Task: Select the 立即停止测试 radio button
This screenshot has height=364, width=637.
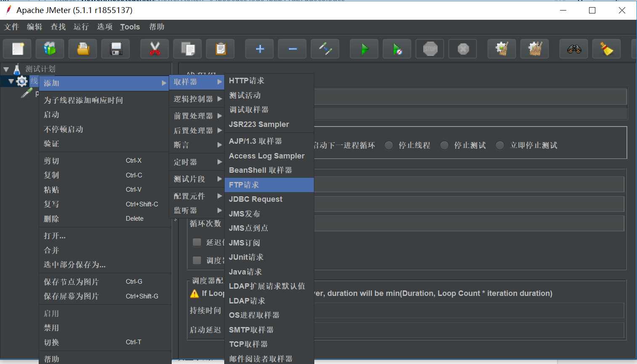Action: point(500,145)
